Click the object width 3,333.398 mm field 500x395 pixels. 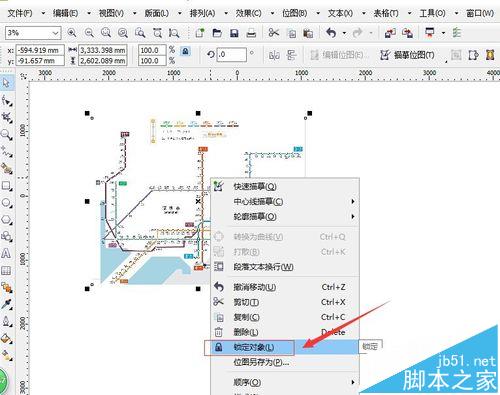coord(103,50)
